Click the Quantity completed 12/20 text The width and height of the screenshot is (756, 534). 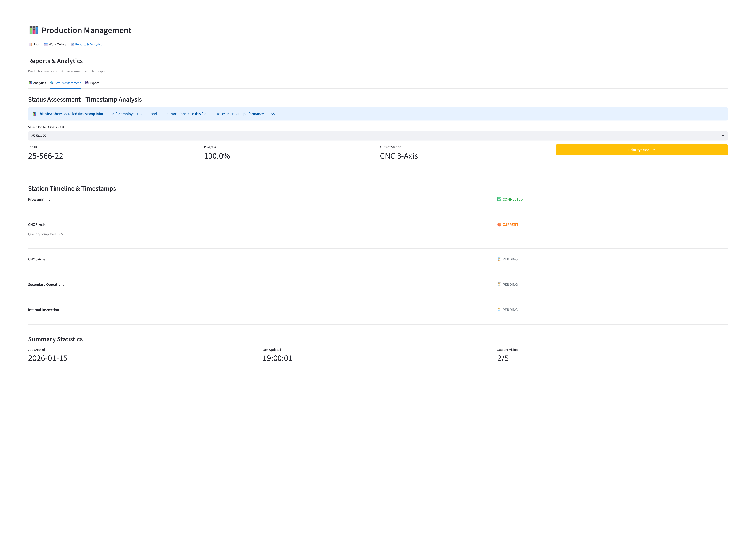46,234
